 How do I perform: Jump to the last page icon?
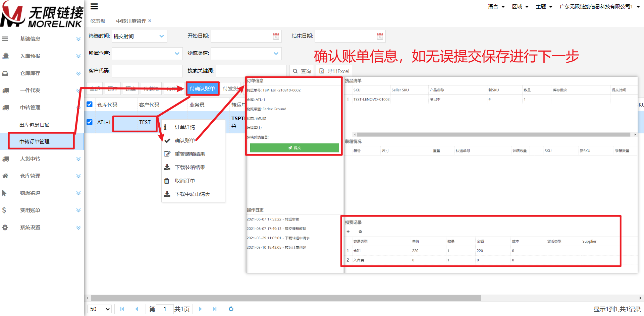215,309
